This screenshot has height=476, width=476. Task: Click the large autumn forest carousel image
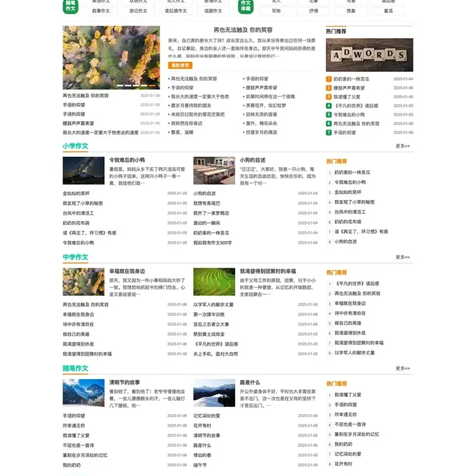point(111,57)
